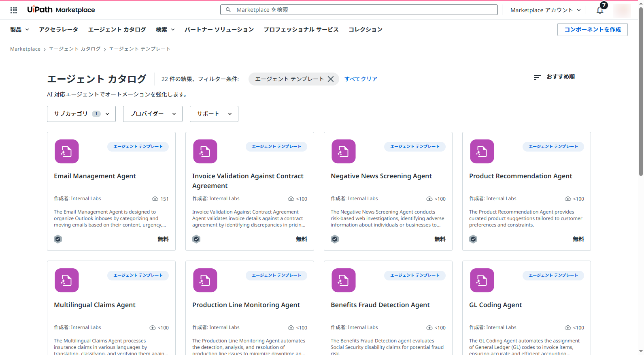644x355 pixels.
Task: Go to Marketplace breadcrumb link
Action: pyautogui.click(x=25, y=49)
